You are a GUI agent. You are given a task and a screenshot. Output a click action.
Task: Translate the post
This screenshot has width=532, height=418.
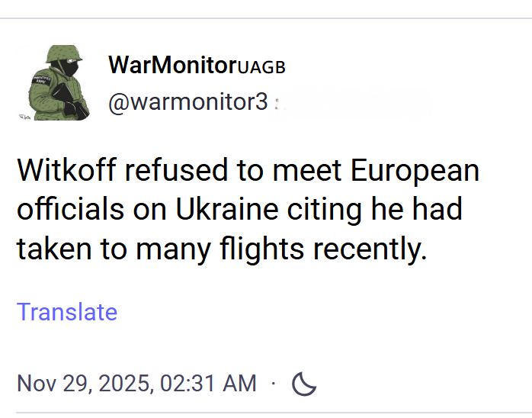click(67, 312)
